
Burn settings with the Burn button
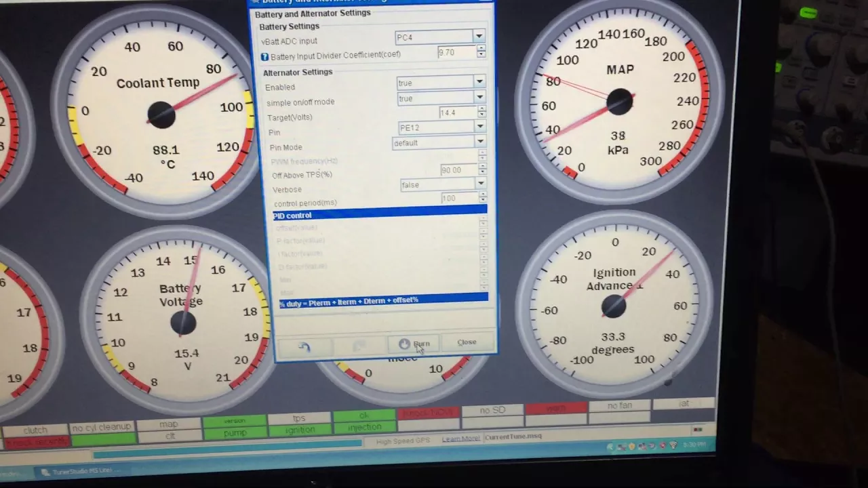click(414, 344)
